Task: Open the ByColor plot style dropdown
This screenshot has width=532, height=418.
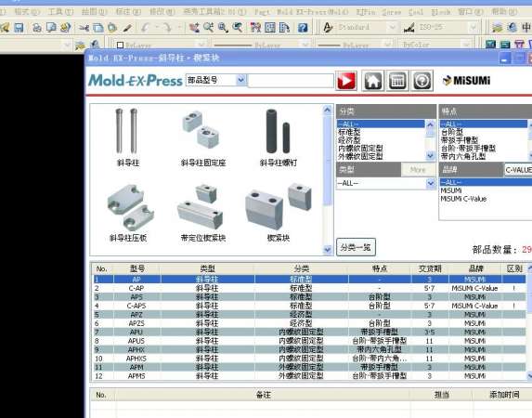Action: click(x=466, y=45)
